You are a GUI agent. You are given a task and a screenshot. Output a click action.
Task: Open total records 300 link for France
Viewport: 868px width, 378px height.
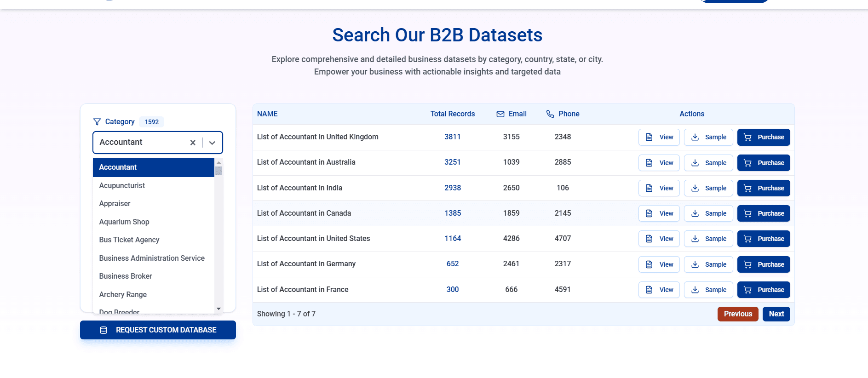point(453,290)
